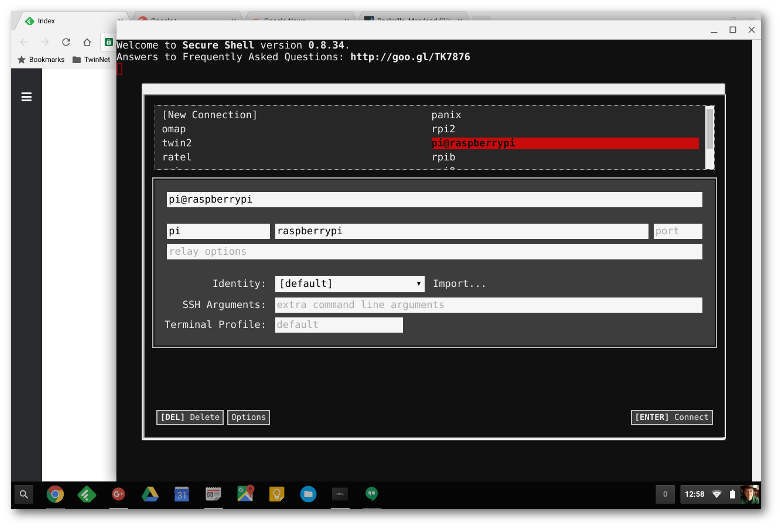Viewport: 780px width, 528px height.
Task: Maximize the Secure Shell window
Action: pyautogui.click(x=733, y=30)
